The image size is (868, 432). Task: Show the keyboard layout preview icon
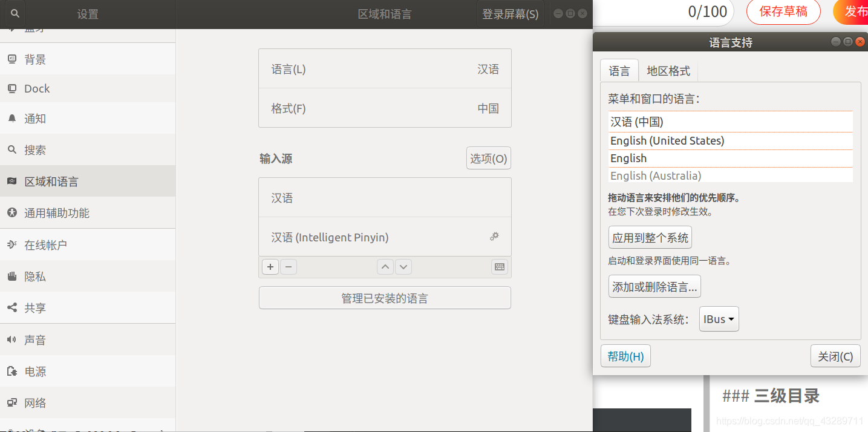(499, 266)
